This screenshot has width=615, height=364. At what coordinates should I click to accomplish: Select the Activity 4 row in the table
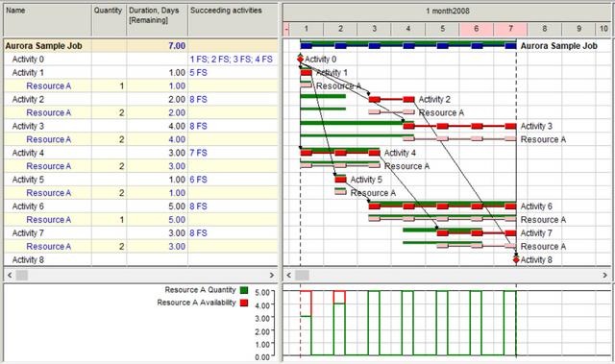click(140, 153)
